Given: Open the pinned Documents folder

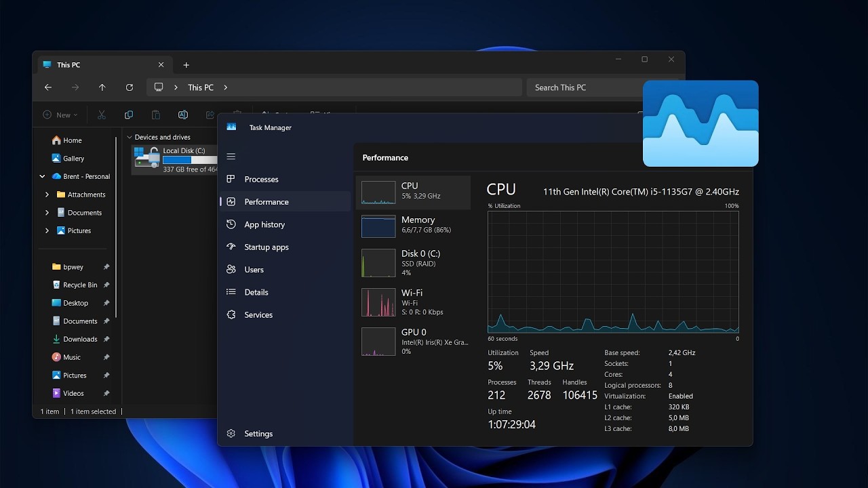Looking at the screenshot, I should click(75, 321).
